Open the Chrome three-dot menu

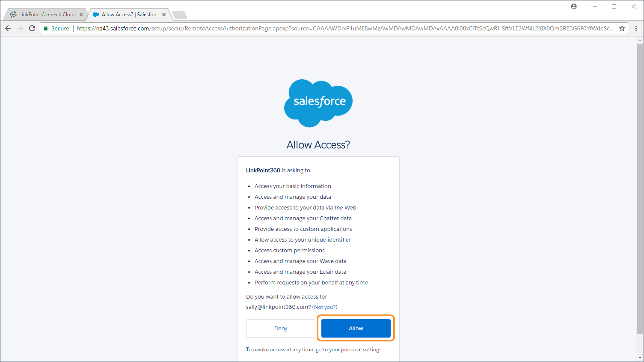[x=636, y=28]
